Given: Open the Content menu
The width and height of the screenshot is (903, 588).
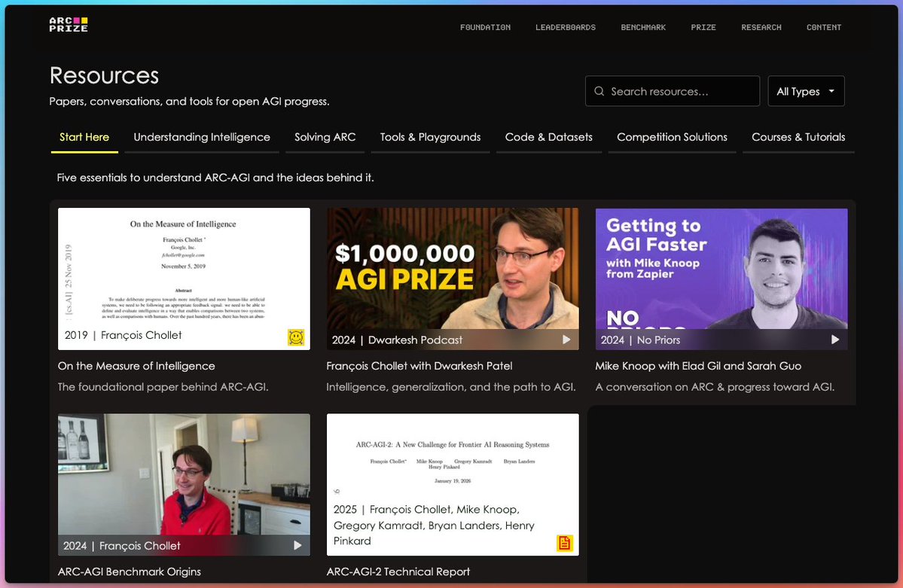Looking at the screenshot, I should [823, 27].
